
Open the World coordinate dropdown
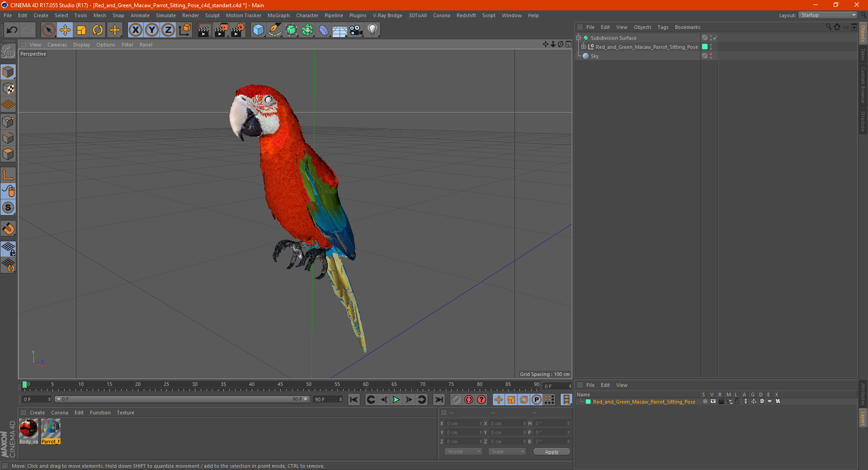click(x=463, y=451)
